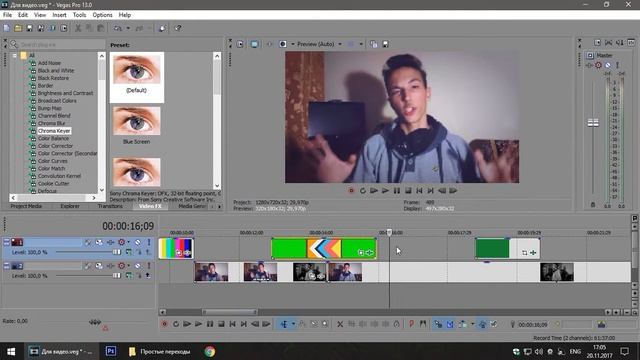Click in the plug-in search field

57,44
